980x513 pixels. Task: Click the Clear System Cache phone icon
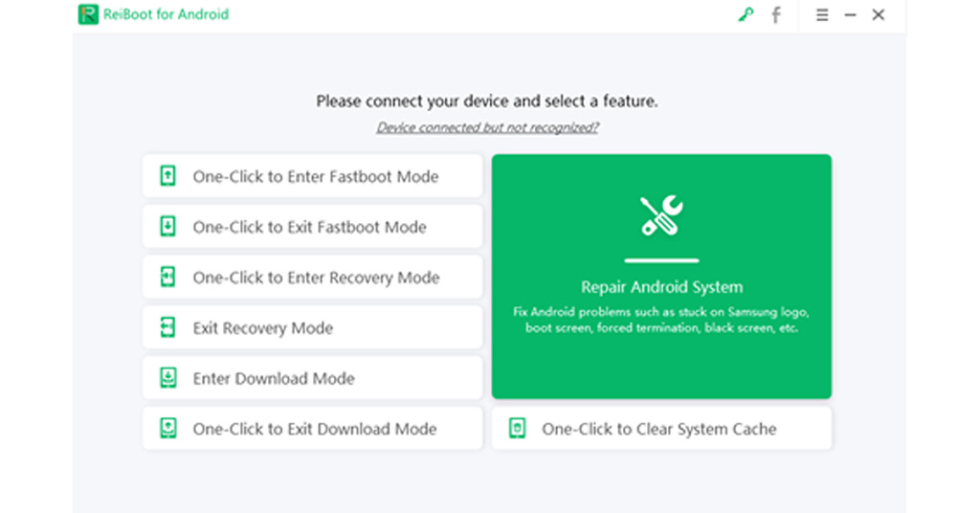[518, 429]
